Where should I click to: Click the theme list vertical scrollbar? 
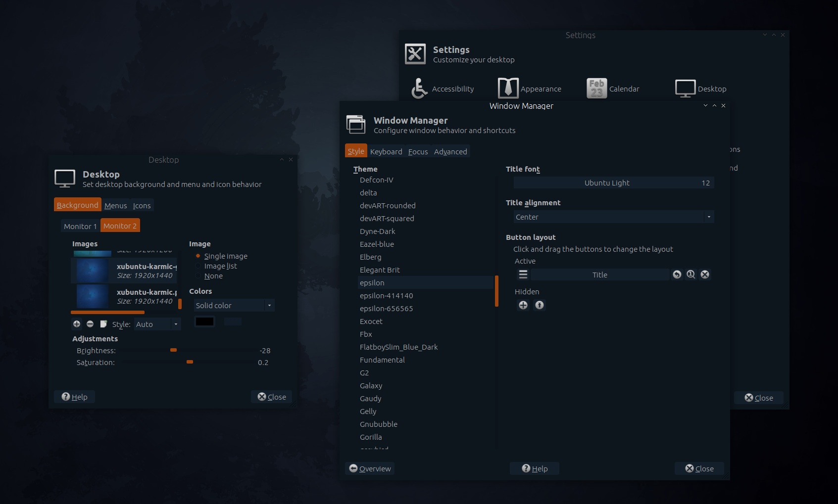pyautogui.click(x=496, y=291)
